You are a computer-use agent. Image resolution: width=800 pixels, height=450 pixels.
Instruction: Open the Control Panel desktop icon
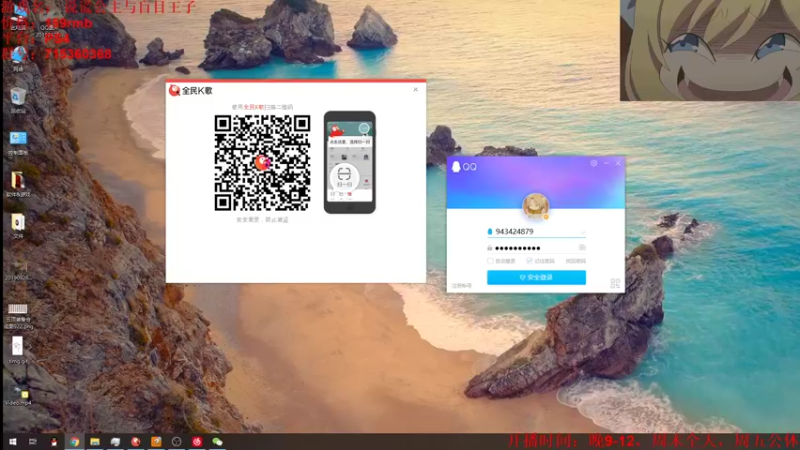pos(18,142)
